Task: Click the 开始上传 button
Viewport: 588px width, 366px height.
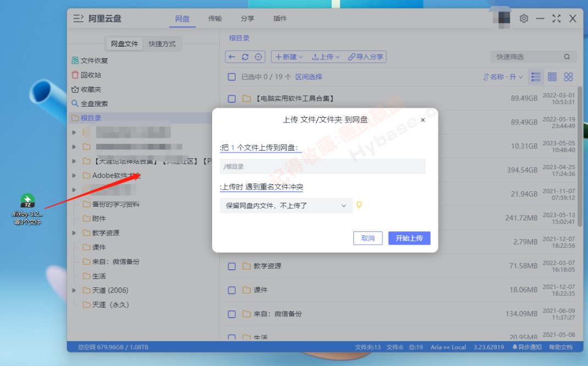Action: 409,238
